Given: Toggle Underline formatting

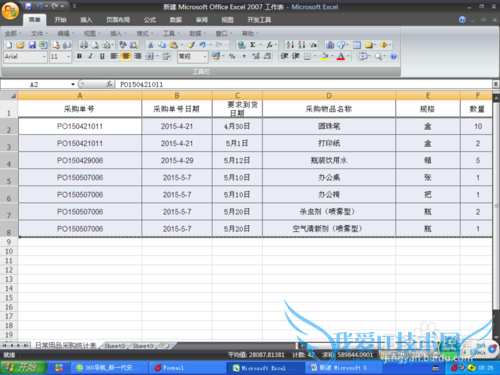Looking at the screenshot, I should pos(102,56).
